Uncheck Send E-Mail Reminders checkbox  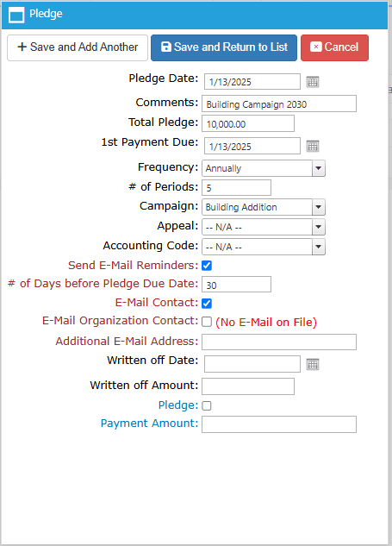pos(207,266)
